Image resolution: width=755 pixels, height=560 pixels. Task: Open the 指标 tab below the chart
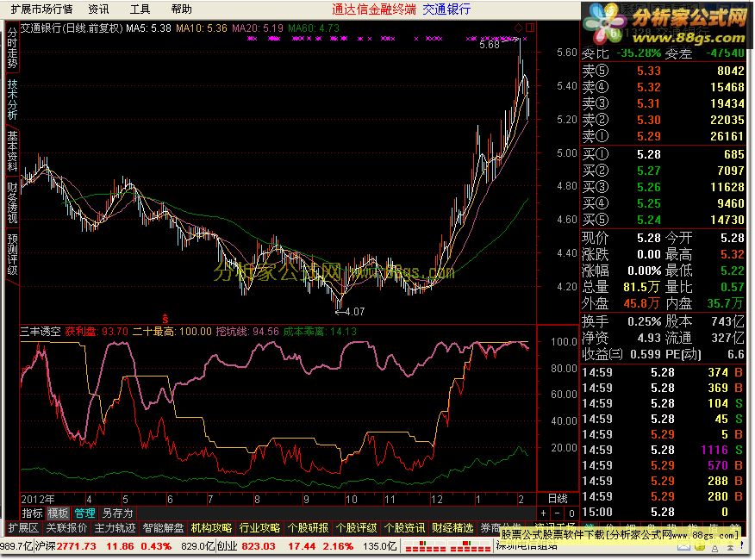pyautogui.click(x=32, y=513)
